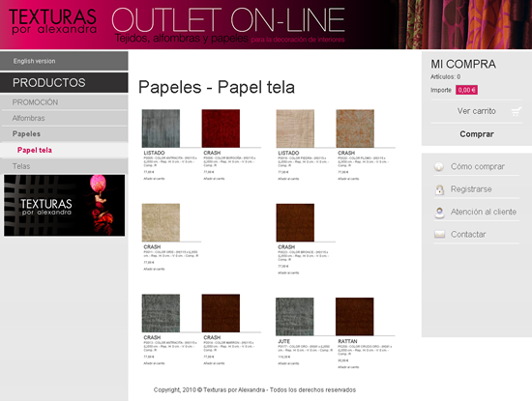Open the Telas category
532x401 pixels.
[64, 166]
